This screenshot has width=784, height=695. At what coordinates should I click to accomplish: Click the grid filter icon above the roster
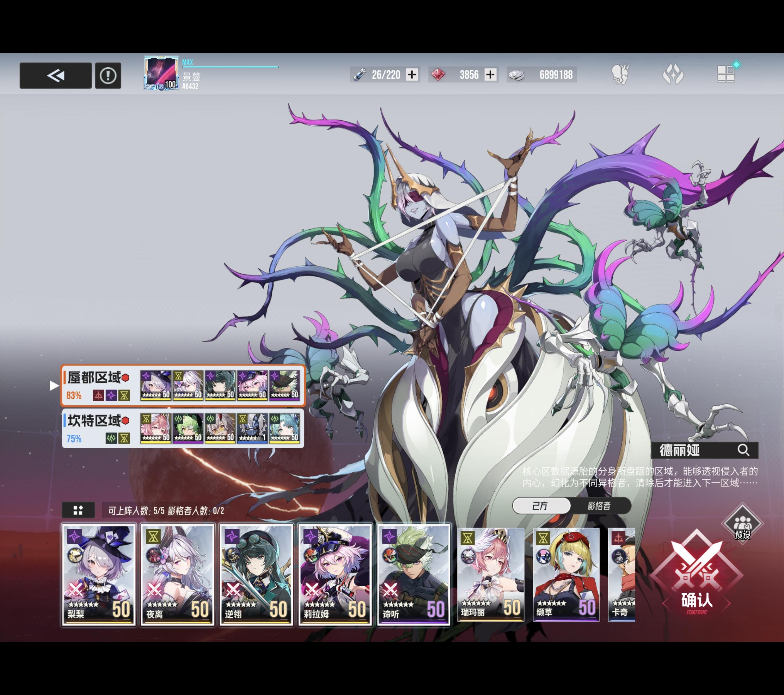point(78,510)
